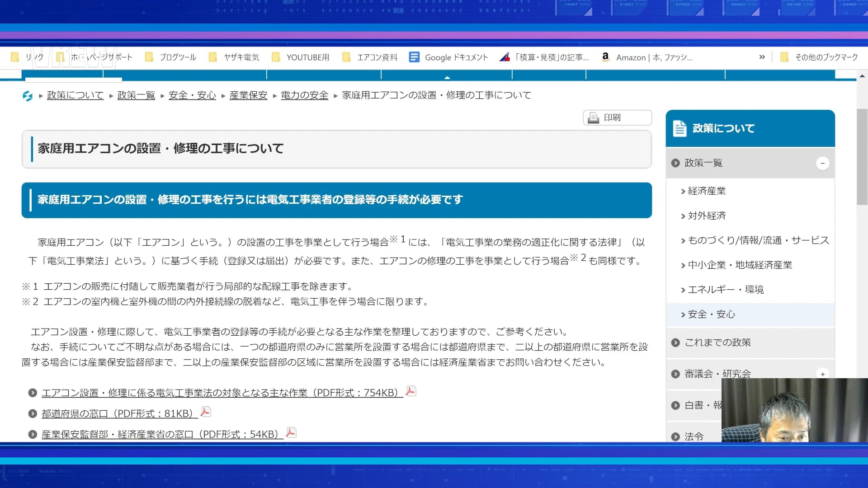Select 対外経済 in the sidebar

pyautogui.click(x=707, y=216)
